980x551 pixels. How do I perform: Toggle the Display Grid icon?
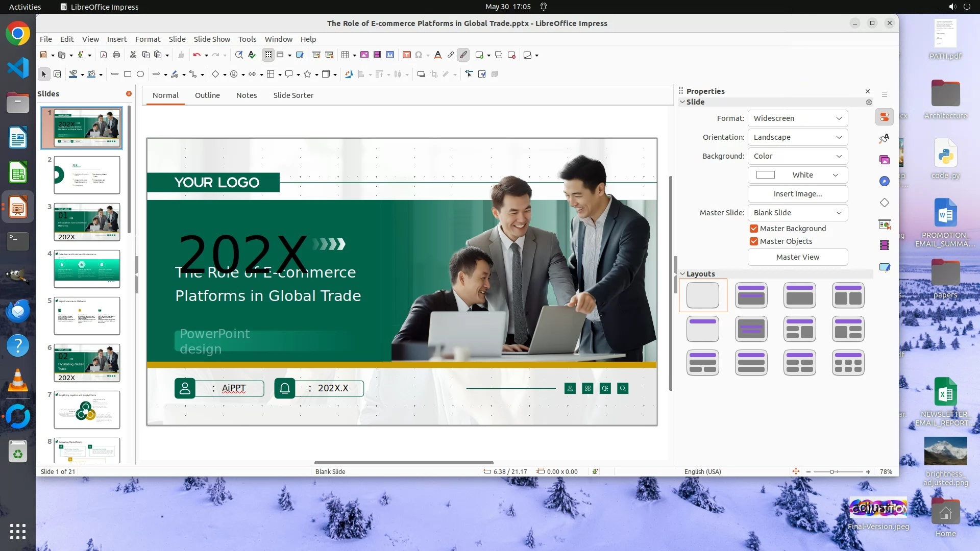point(268,55)
